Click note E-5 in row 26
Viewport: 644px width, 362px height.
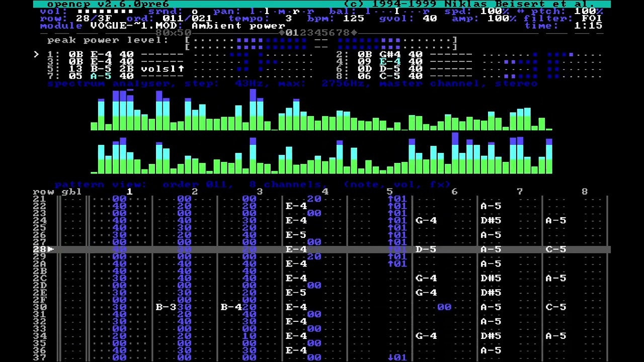pos(296,235)
